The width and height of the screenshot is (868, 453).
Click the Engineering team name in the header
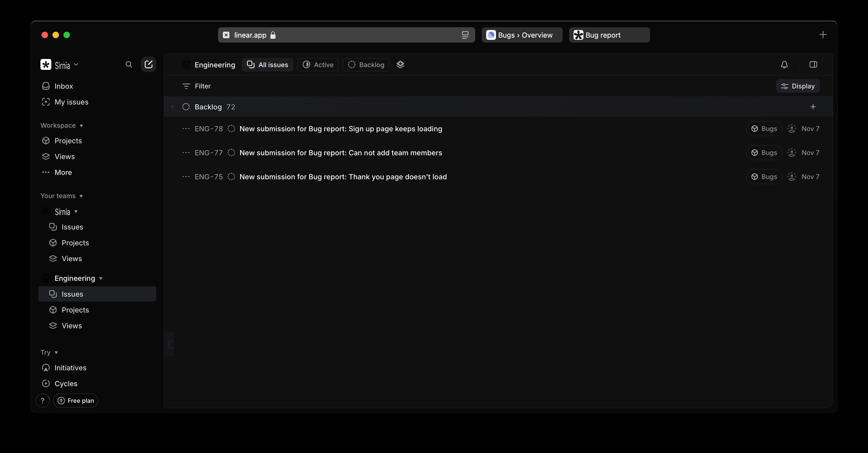click(x=215, y=65)
